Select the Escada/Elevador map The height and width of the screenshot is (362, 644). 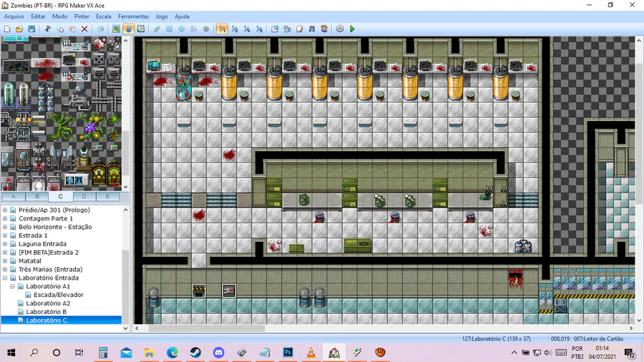click(59, 295)
